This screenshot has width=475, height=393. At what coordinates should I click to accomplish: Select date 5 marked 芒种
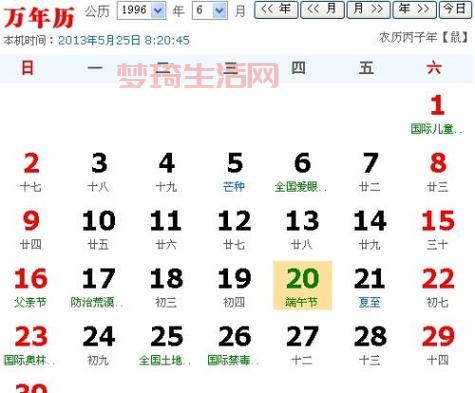coord(235,172)
